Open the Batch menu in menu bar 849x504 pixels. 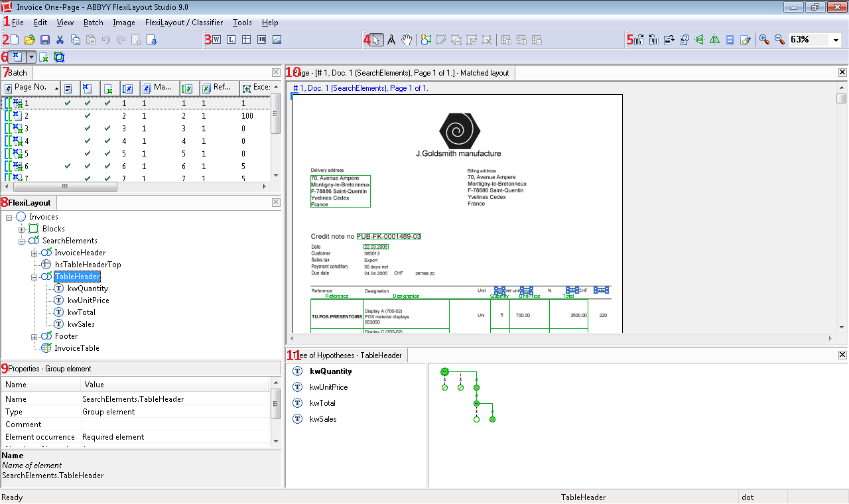point(93,23)
